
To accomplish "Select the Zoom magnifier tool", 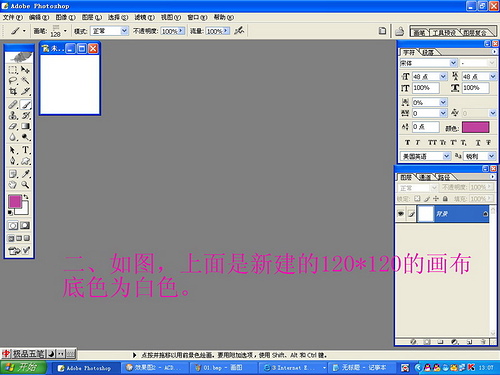I will coord(25,185).
